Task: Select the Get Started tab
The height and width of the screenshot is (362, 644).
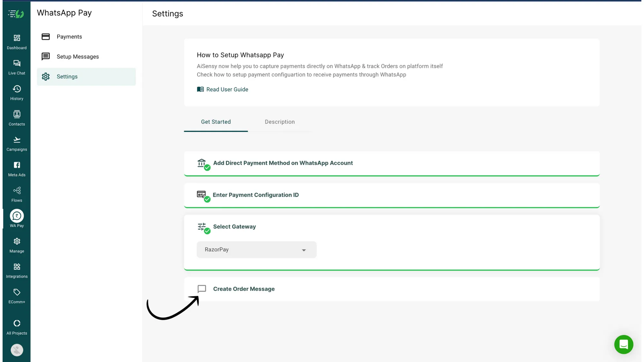Action: (216, 122)
